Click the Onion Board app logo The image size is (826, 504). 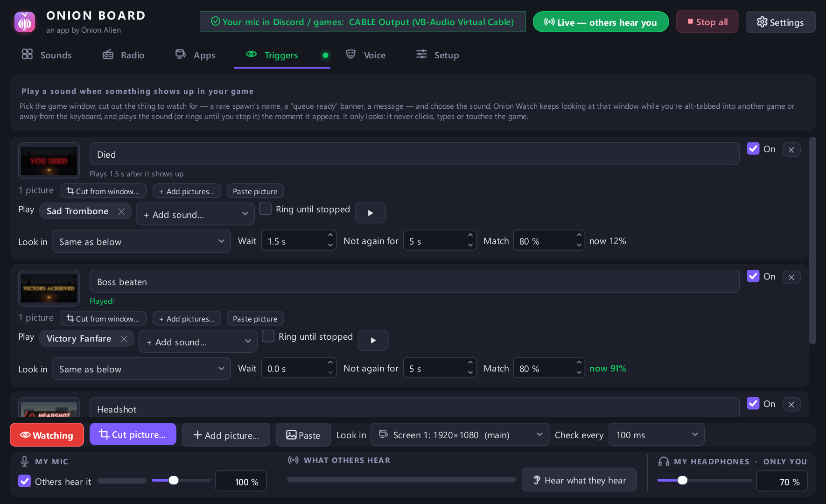pos(25,22)
